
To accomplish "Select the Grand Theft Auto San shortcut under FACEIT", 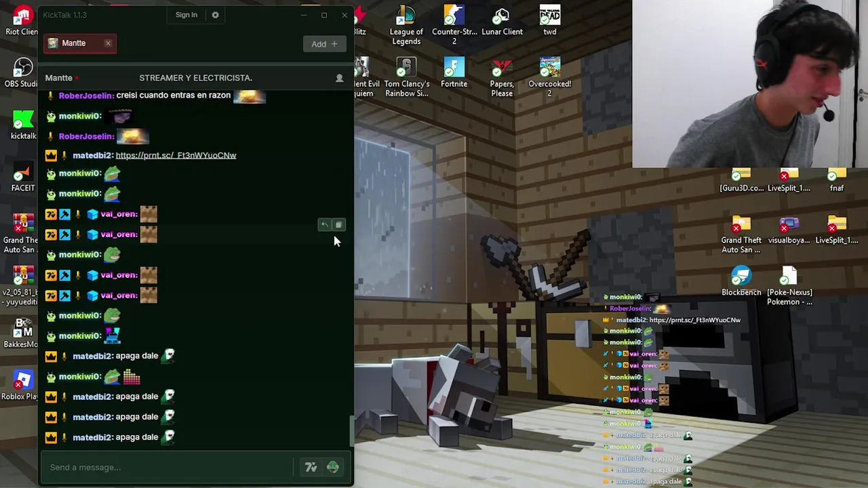I will (22, 233).
